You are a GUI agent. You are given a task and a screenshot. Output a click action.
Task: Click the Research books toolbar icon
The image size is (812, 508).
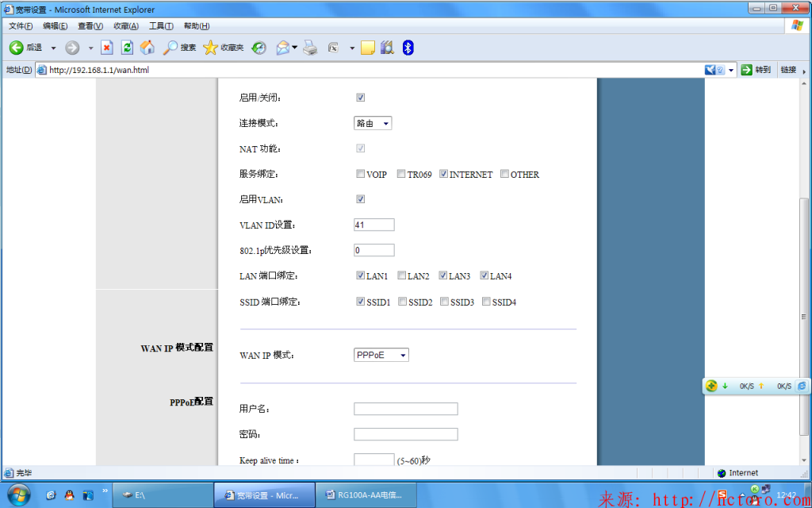tap(387, 48)
